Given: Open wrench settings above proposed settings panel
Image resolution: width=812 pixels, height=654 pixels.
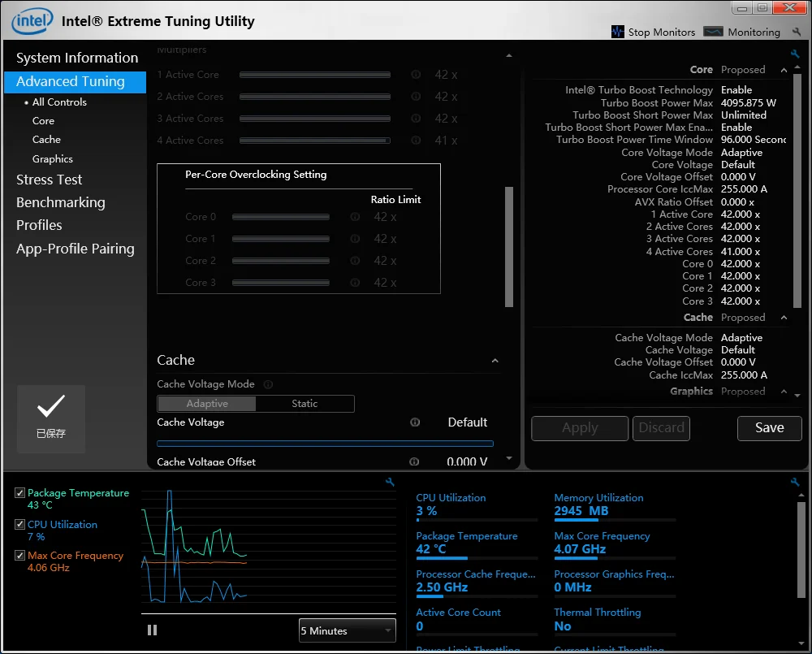Looking at the screenshot, I should point(795,54).
